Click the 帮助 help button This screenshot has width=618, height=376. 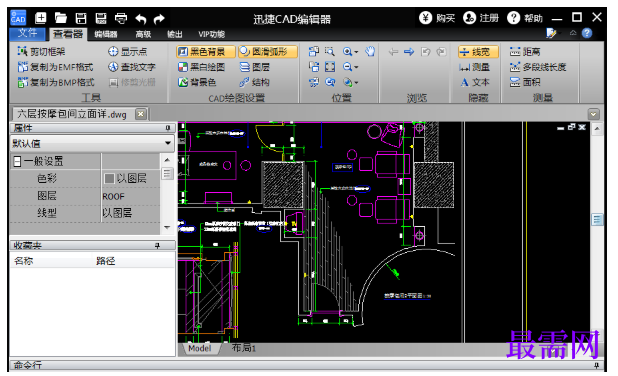click(x=525, y=18)
